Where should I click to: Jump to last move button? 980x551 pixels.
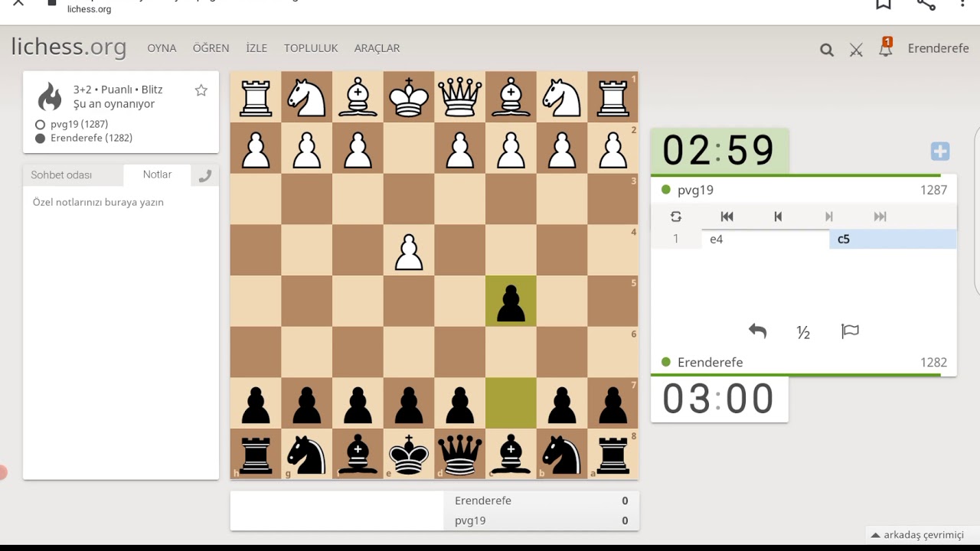click(x=880, y=217)
